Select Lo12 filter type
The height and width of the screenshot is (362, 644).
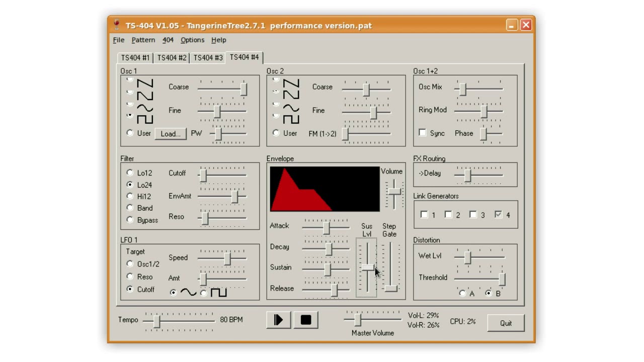tap(130, 172)
